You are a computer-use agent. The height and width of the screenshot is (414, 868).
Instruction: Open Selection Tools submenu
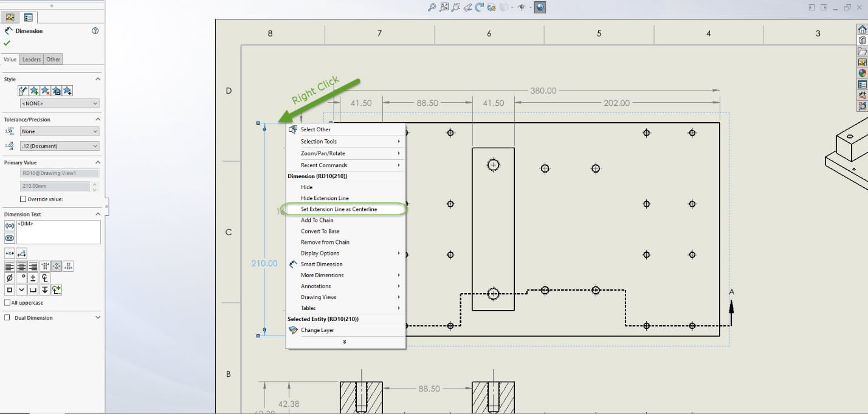tap(345, 142)
